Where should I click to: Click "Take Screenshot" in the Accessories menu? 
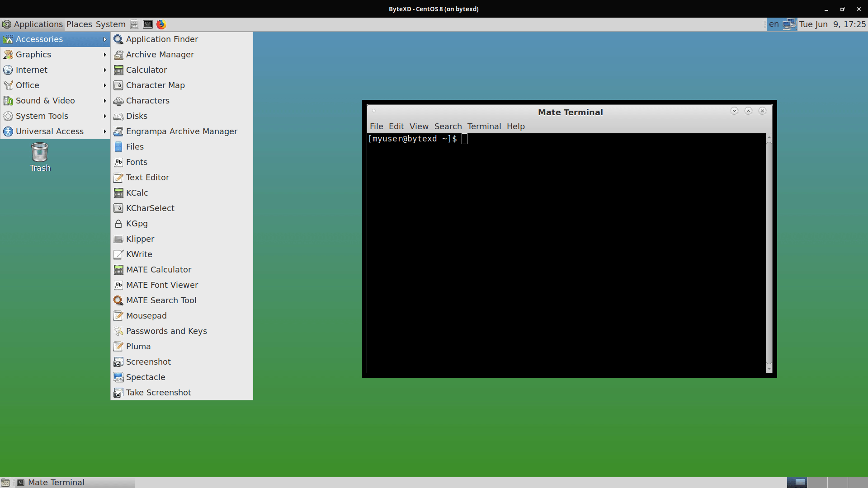pos(158,392)
